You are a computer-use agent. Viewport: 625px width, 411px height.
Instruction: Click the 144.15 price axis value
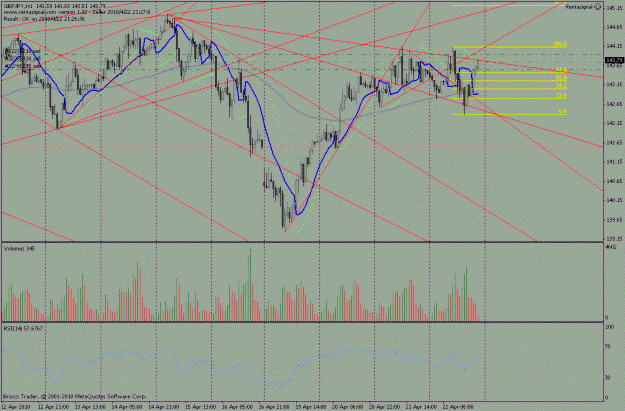point(614,46)
